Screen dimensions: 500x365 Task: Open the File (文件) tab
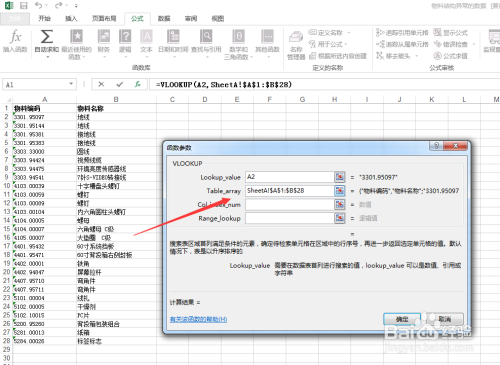[15, 19]
